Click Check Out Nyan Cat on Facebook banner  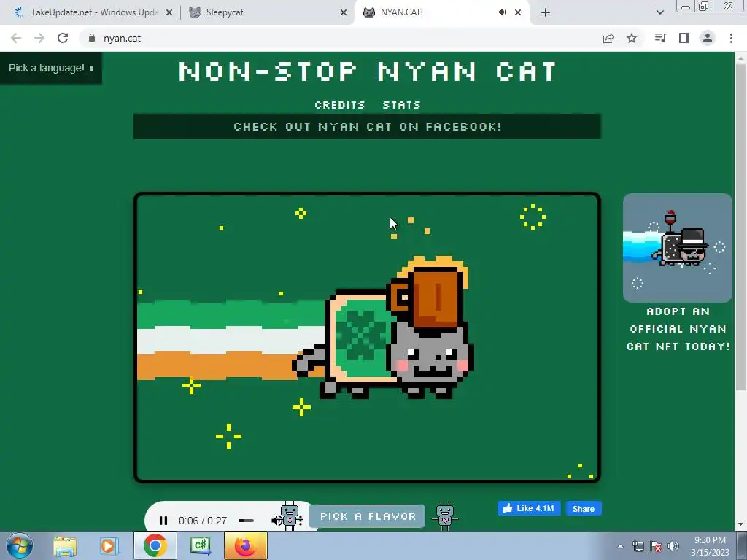point(368,127)
